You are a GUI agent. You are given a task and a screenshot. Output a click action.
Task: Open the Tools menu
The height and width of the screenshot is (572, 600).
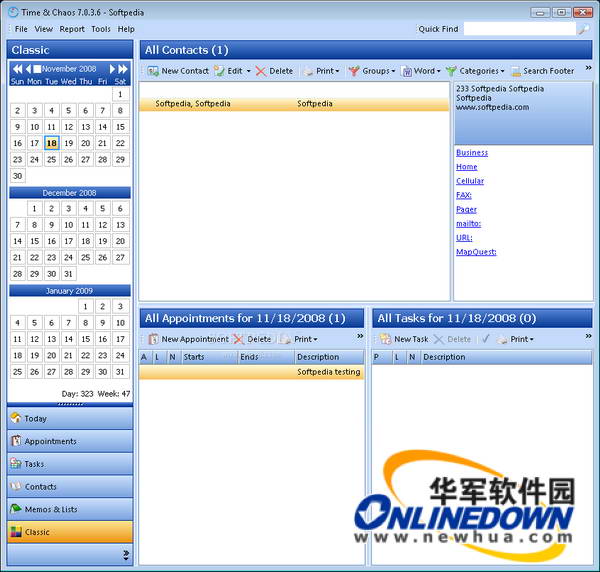(101, 29)
